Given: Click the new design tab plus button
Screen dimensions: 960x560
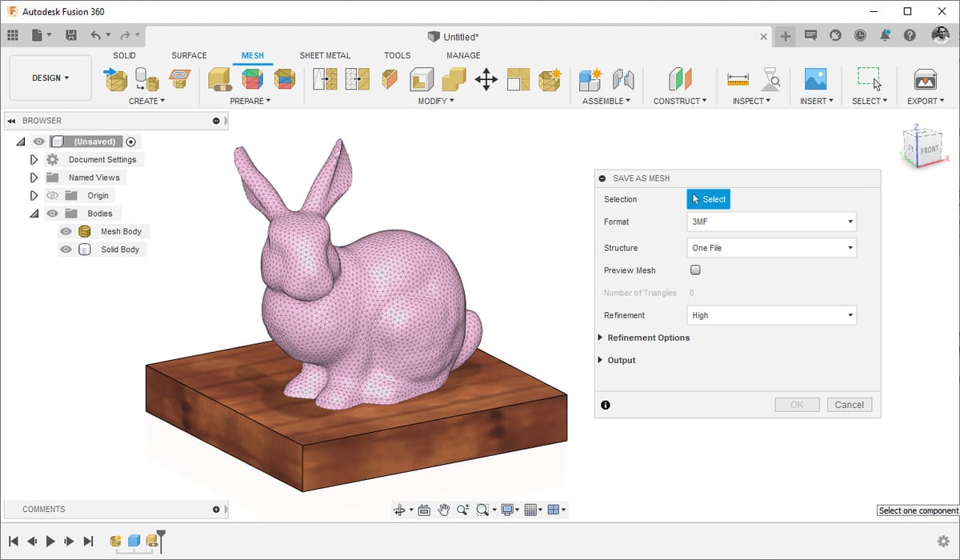Looking at the screenshot, I should (786, 36).
